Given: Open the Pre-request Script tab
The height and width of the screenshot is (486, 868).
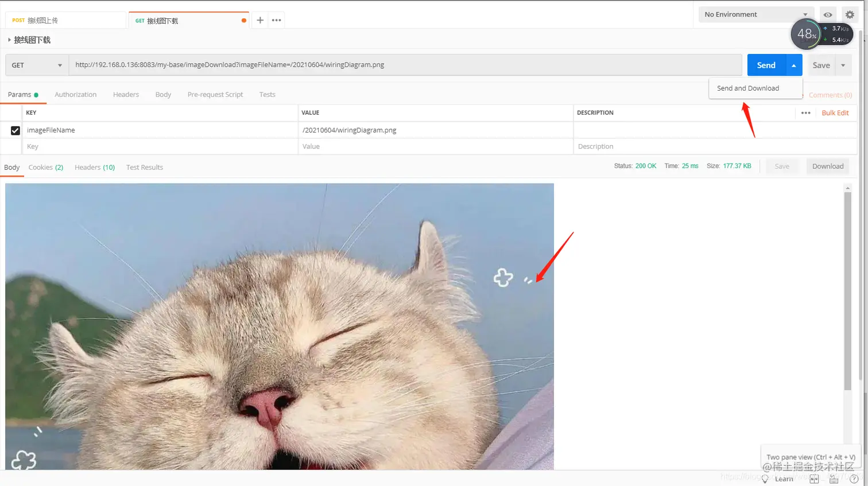Looking at the screenshot, I should tap(215, 95).
